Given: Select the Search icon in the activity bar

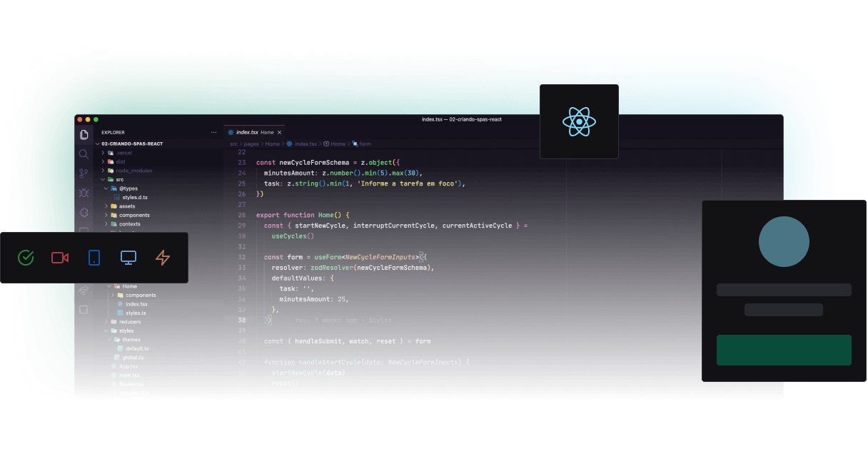Looking at the screenshot, I should (84, 154).
